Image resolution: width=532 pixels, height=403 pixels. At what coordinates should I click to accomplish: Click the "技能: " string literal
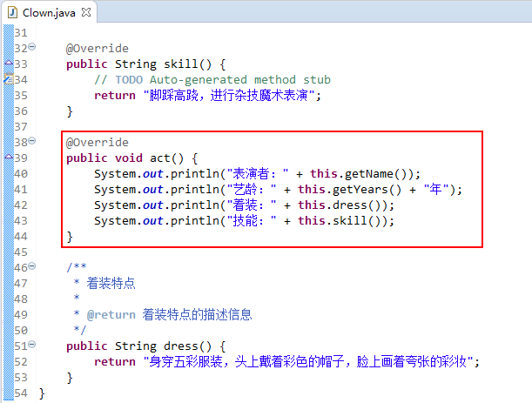pyautogui.click(x=253, y=221)
